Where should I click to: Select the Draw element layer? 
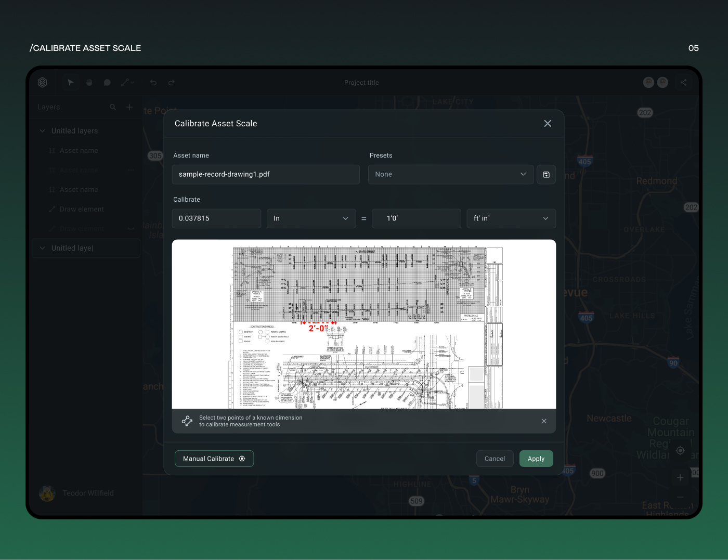(82, 209)
